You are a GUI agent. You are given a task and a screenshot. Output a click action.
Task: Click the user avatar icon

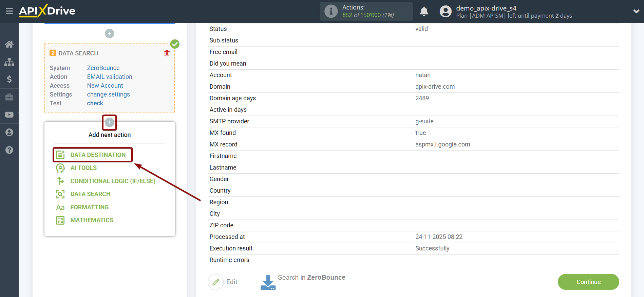[446, 12]
